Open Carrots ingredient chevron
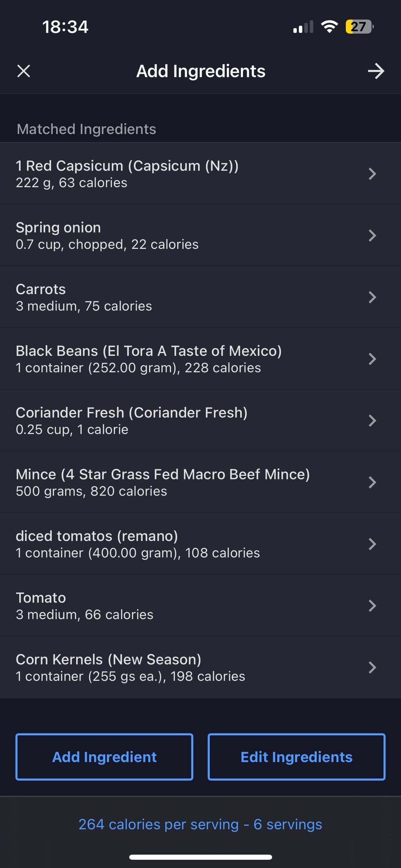 (x=372, y=297)
